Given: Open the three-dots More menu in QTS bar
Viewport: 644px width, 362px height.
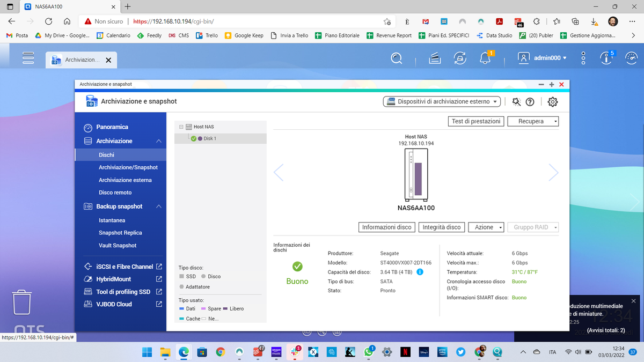Looking at the screenshot, I should (x=584, y=58).
